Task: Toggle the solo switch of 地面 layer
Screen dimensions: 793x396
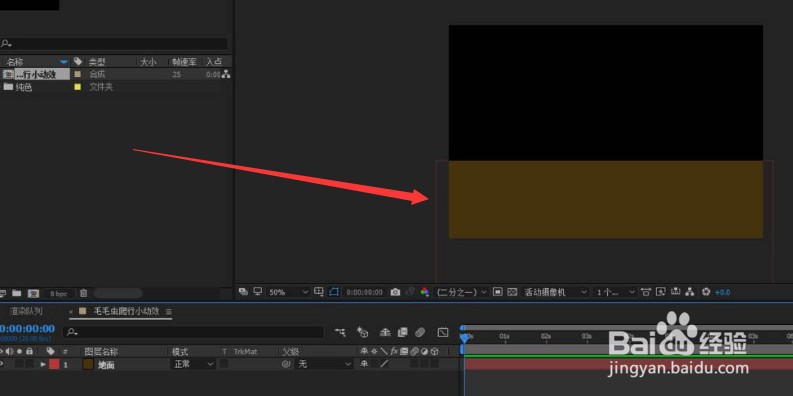Action: pos(19,364)
